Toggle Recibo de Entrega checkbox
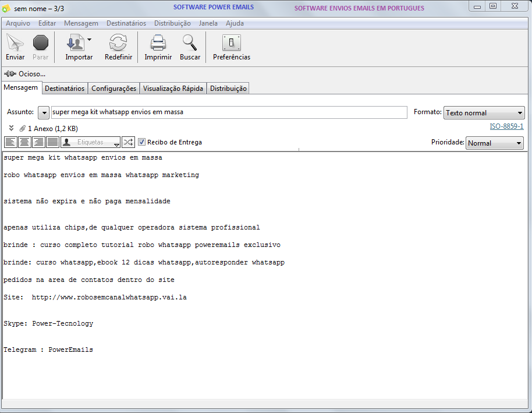Image resolution: width=532 pixels, height=413 pixels. pyautogui.click(x=142, y=142)
